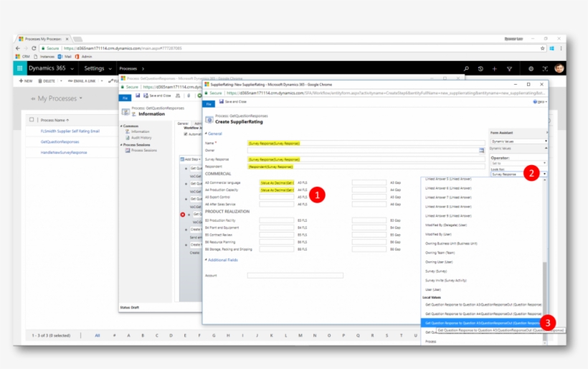Open the settings gear in Dynamics header
This screenshot has width=588, height=369.
(531, 68)
